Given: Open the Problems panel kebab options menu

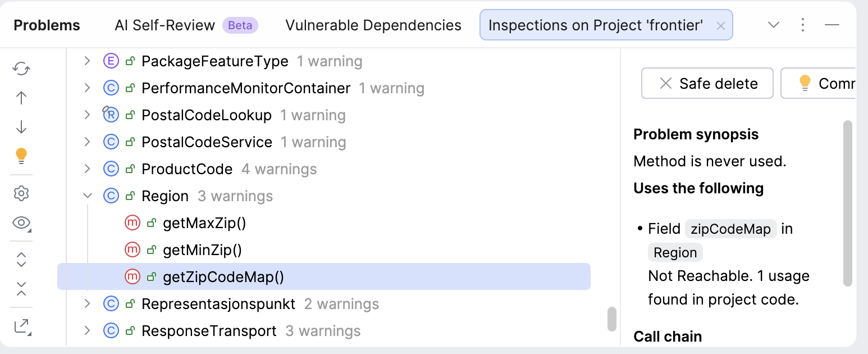Looking at the screenshot, I should pos(803,25).
